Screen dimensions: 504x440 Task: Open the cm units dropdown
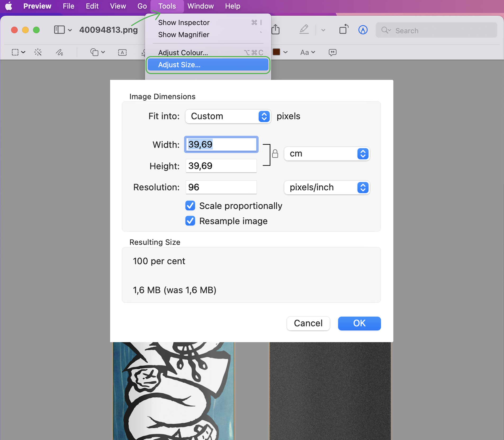tap(327, 154)
